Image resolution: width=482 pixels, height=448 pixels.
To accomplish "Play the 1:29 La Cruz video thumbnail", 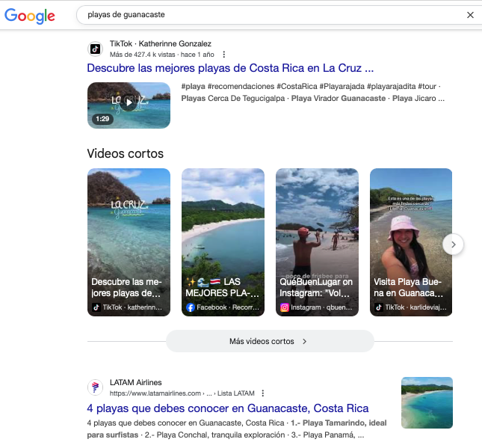I will (129, 105).
